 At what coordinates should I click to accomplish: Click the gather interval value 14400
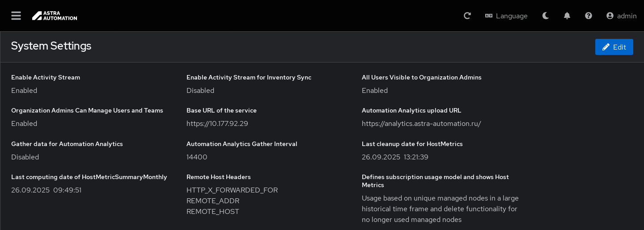click(x=197, y=157)
